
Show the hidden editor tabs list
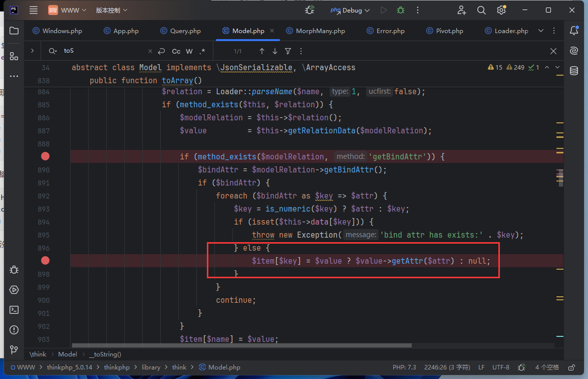point(541,31)
